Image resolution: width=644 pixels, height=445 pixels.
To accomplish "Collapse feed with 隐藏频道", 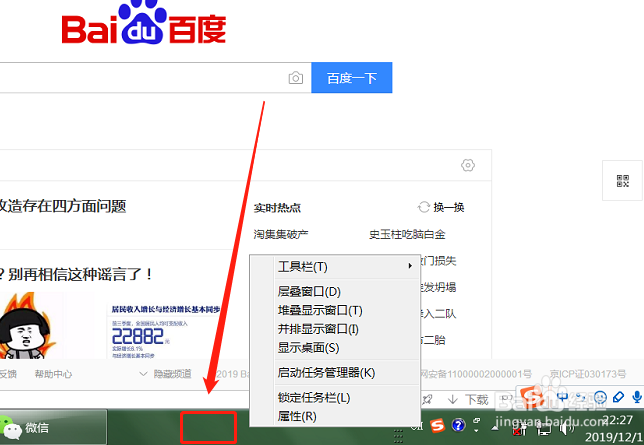I will [166, 374].
